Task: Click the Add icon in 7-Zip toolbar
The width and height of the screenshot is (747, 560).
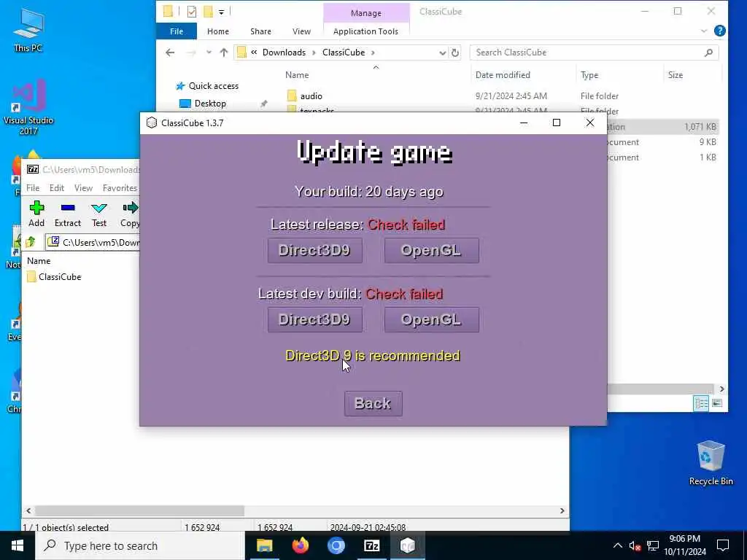Action: click(x=36, y=208)
